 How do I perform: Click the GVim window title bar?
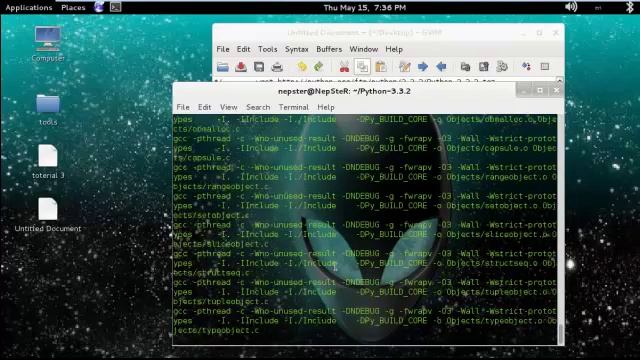click(x=364, y=33)
